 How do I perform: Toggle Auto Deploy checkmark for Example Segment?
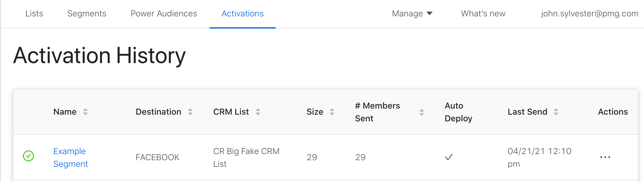pyautogui.click(x=449, y=157)
